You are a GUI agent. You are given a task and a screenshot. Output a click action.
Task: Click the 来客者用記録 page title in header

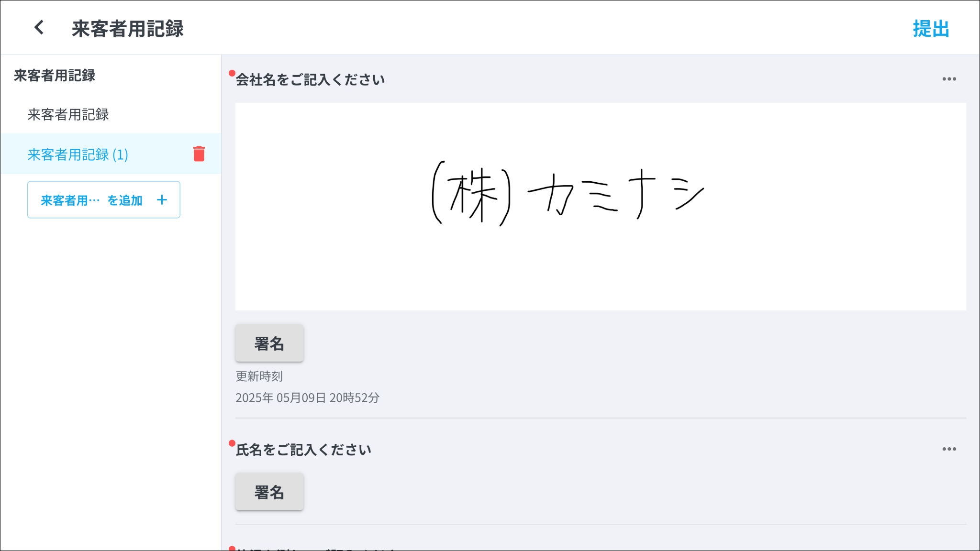[x=128, y=29]
